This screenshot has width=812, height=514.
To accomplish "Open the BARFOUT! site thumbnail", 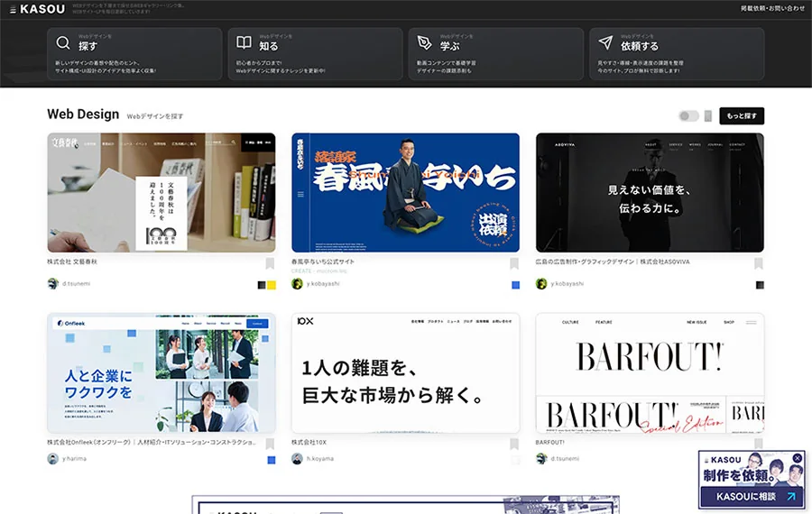I will [650, 372].
